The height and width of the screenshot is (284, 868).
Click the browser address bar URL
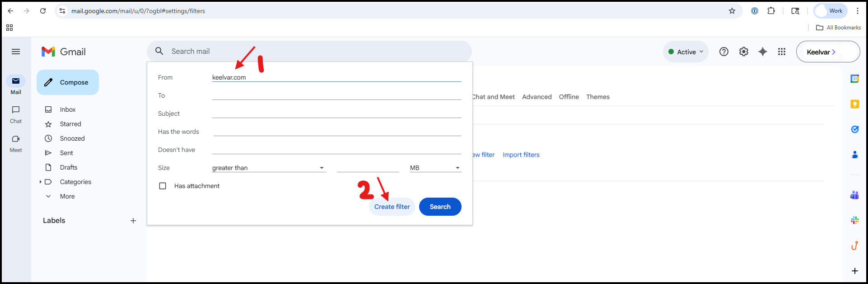point(138,11)
